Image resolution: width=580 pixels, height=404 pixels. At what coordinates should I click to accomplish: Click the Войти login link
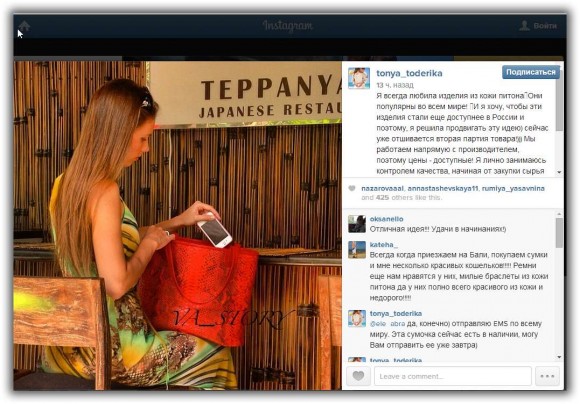pyautogui.click(x=545, y=26)
